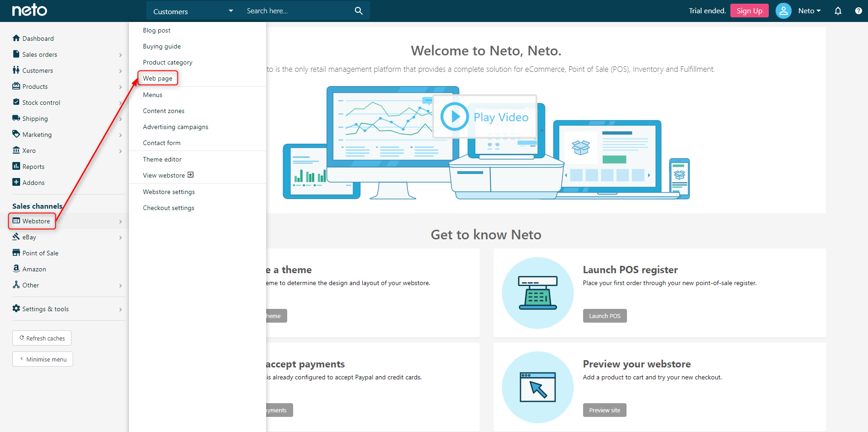
Task: Open the Addons link
Action: 33,183
